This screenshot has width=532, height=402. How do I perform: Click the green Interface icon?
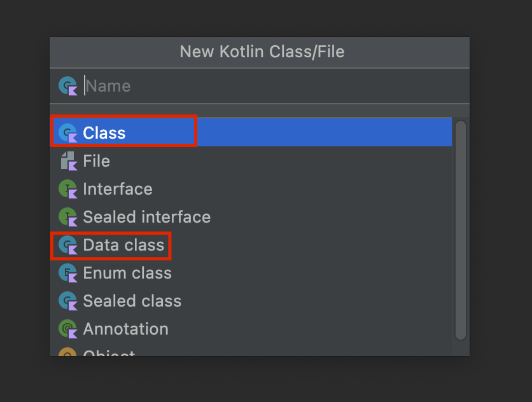click(x=68, y=189)
